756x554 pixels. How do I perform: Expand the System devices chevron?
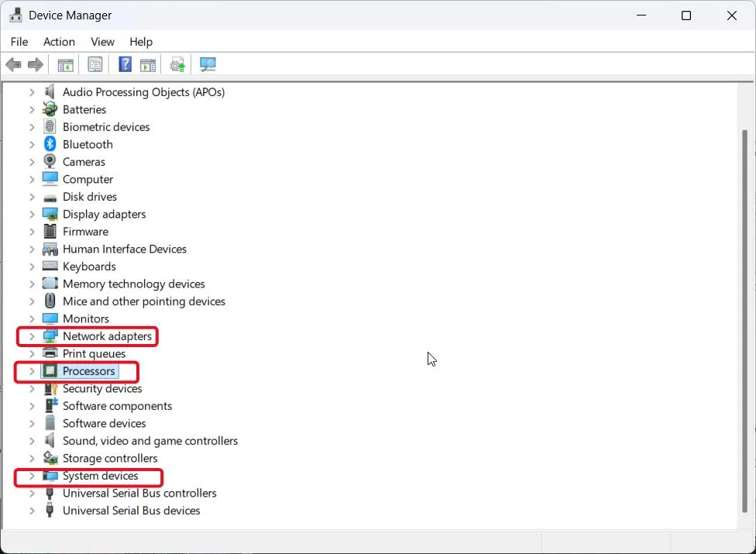32,476
